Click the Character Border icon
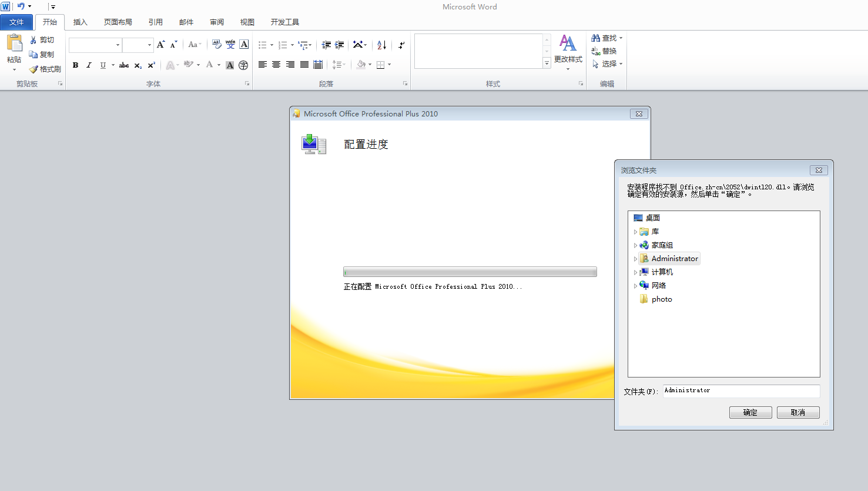The image size is (868, 491). 244,45
